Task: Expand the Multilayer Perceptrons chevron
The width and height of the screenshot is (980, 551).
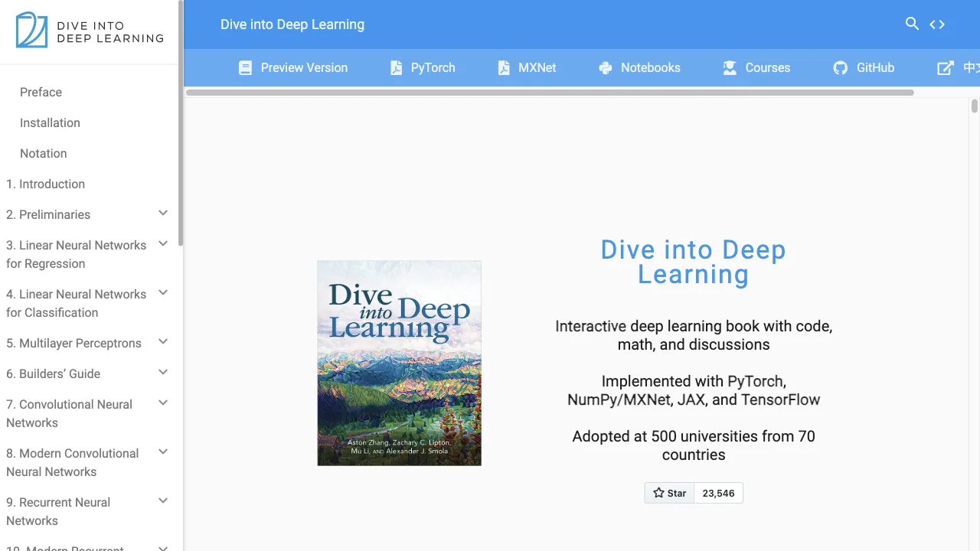Action: (163, 342)
